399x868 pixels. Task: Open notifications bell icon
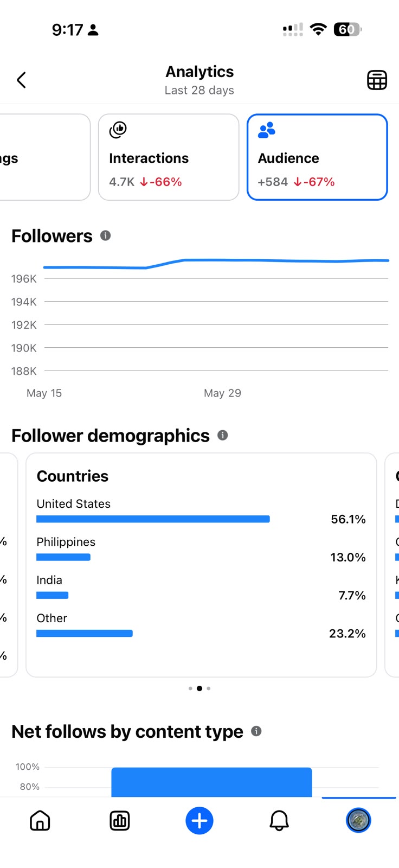pos(279,820)
